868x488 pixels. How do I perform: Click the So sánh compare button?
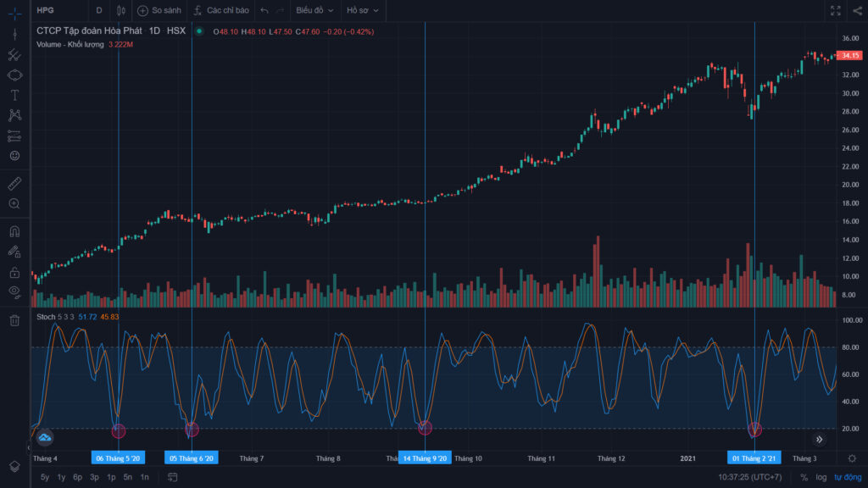[159, 10]
